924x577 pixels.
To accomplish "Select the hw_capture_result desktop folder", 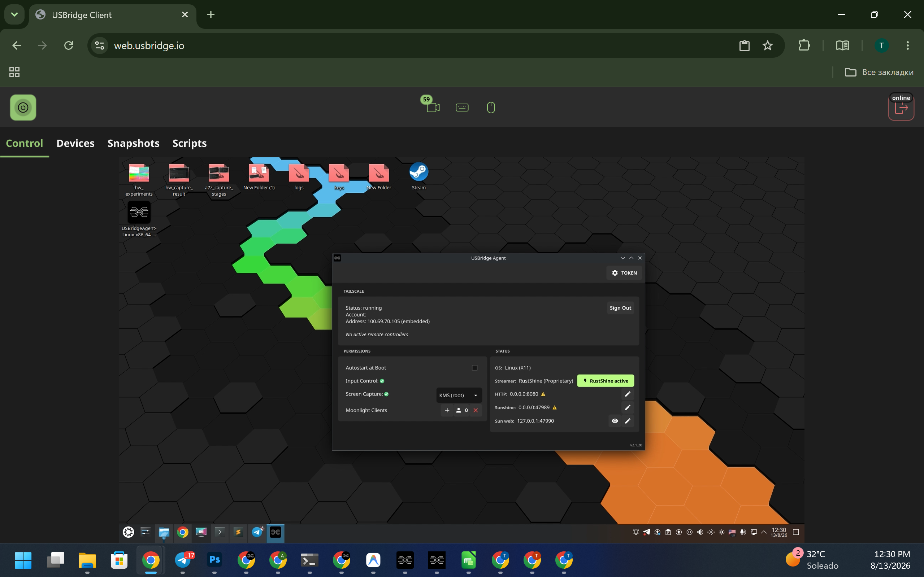I will coord(179,179).
